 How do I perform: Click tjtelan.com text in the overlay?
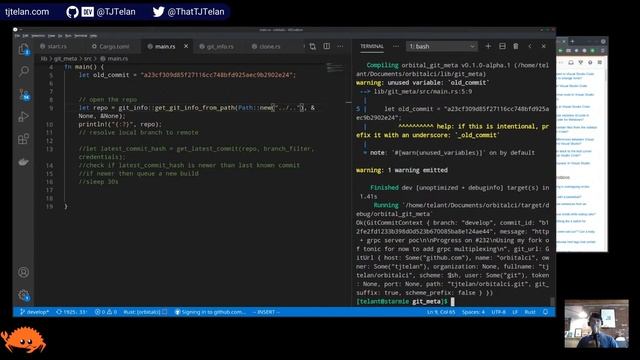(x=27, y=12)
